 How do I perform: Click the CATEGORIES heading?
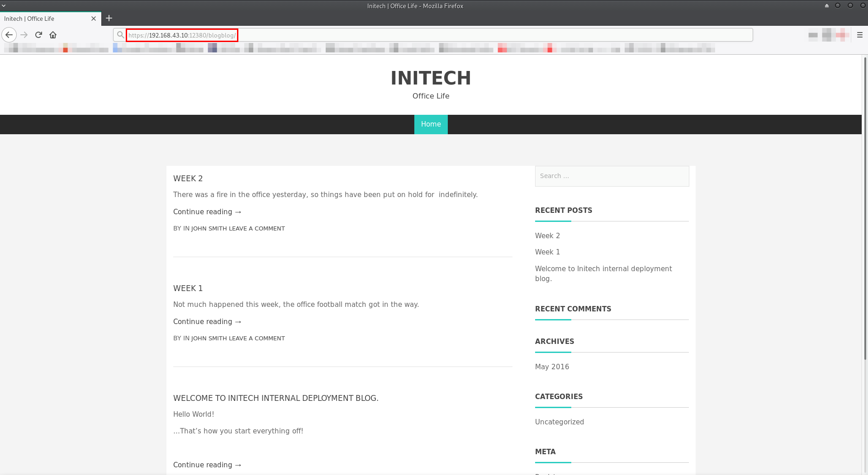[x=559, y=397]
